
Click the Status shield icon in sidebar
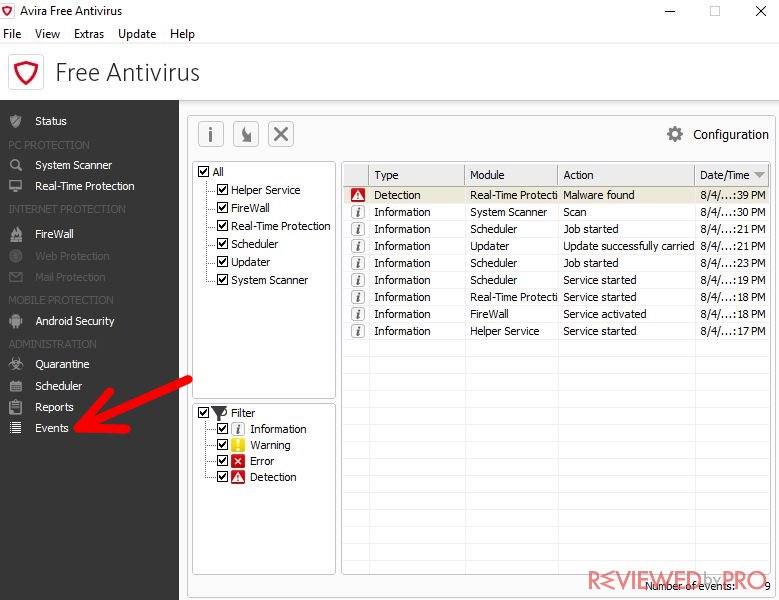click(16, 121)
